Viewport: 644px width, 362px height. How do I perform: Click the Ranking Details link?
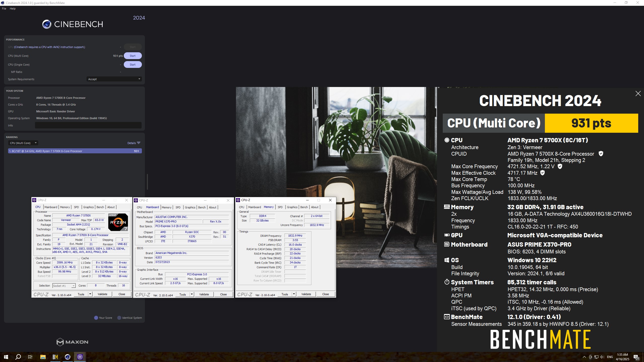coord(132,143)
